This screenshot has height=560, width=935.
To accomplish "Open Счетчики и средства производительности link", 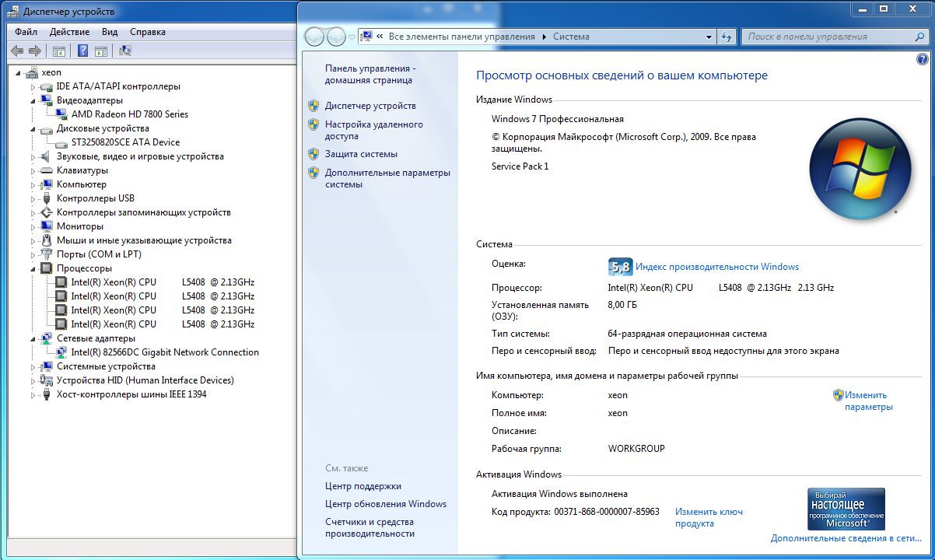I will [x=369, y=527].
